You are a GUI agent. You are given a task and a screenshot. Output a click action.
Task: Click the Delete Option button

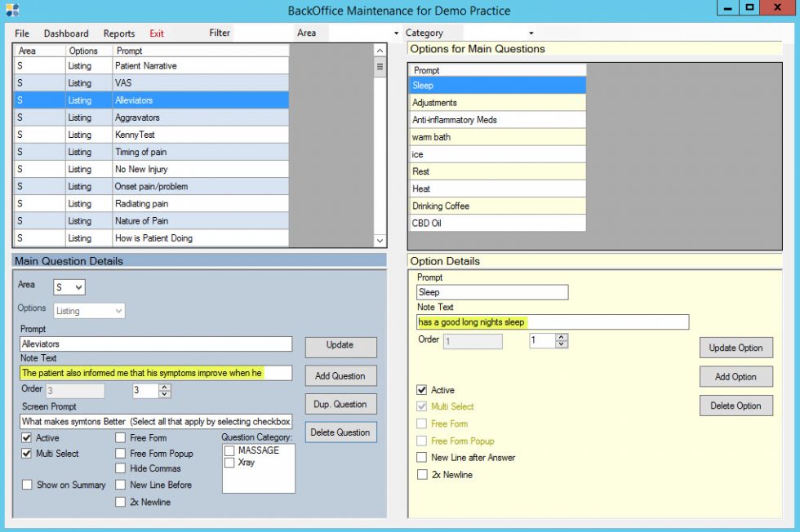(x=736, y=406)
